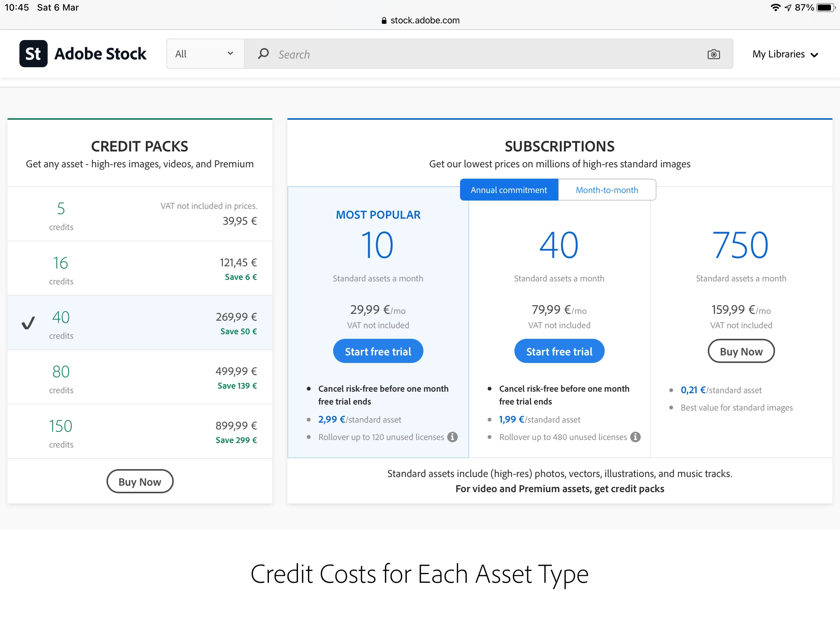Tap the lock icon in address bar

(x=384, y=20)
